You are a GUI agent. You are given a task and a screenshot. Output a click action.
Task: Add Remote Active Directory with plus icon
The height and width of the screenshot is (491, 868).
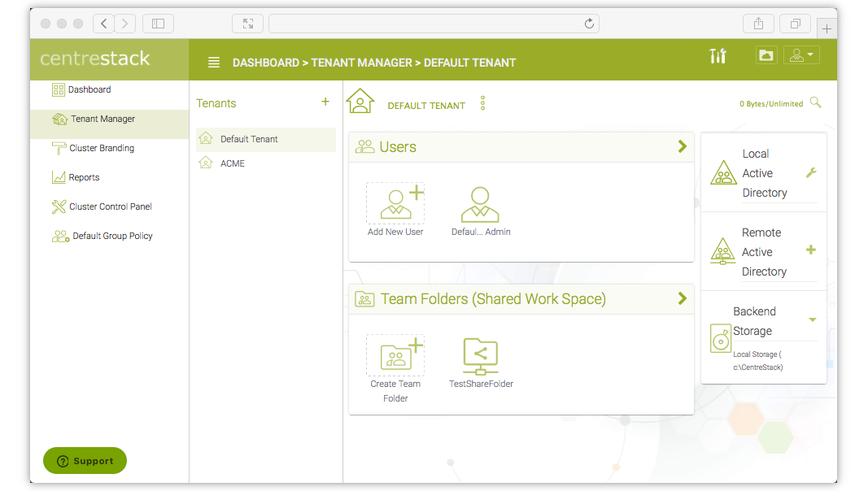point(810,250)
